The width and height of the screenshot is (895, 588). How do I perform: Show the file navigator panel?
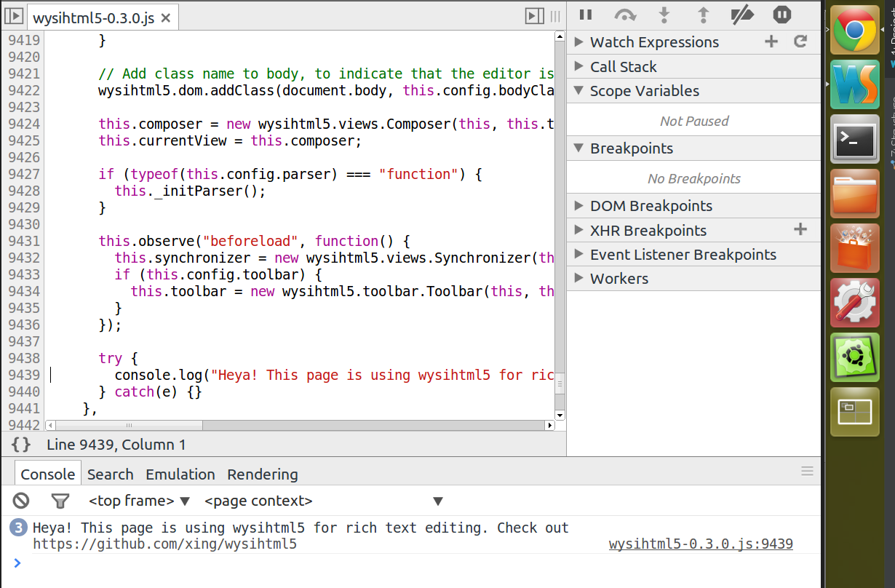[x=14, y=16]
